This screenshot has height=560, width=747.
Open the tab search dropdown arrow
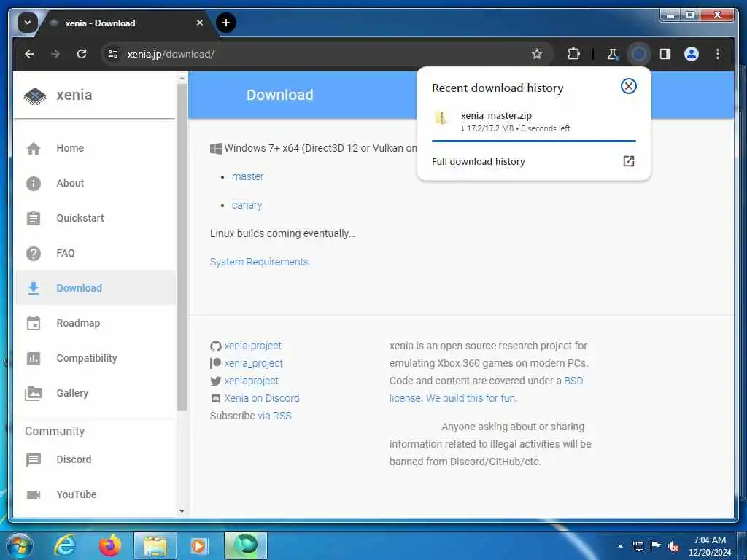coord(28,23)
